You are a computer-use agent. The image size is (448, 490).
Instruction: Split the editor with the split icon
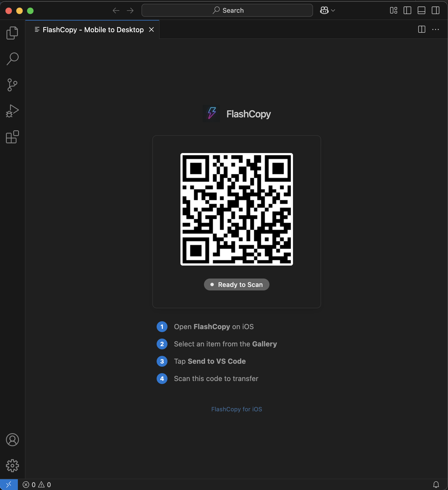tap(421, 29)
